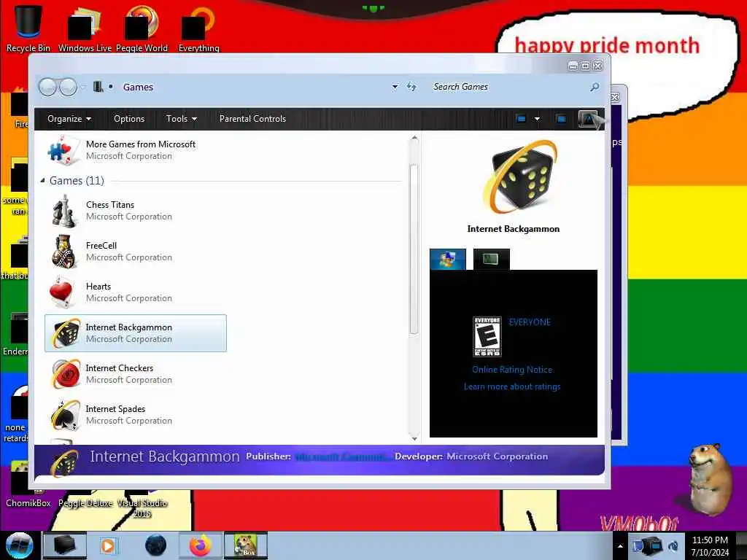Click Games in the address bar
The height and width of the screenshot is (560, 747).
tap(138, 87)
